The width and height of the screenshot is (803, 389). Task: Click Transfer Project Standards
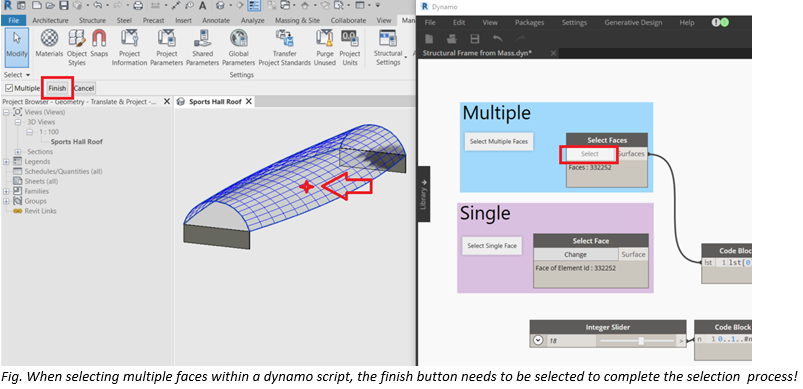point(285,47)
